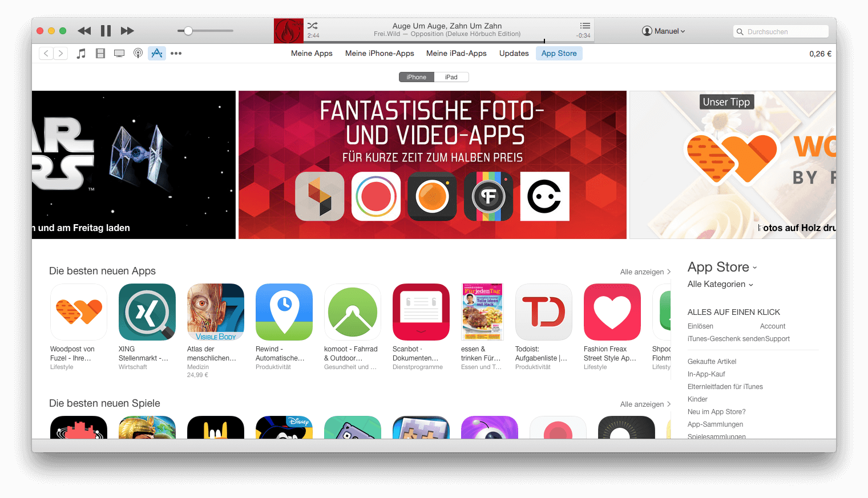Click the -0:34 remaining time
This screenshot has height=498, width=868.
[x=583, y=35]
